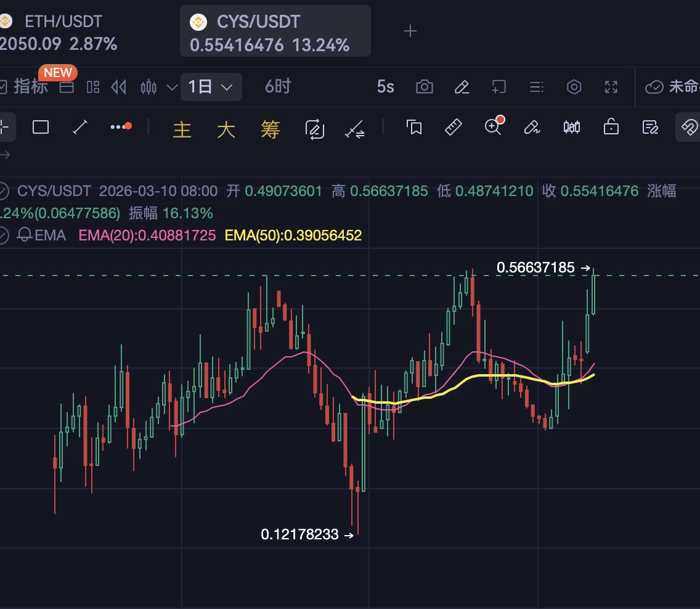Viewport: 700px width, 609px height.
Task: Click the rotate-edit drawing icon
Action: 315,129
